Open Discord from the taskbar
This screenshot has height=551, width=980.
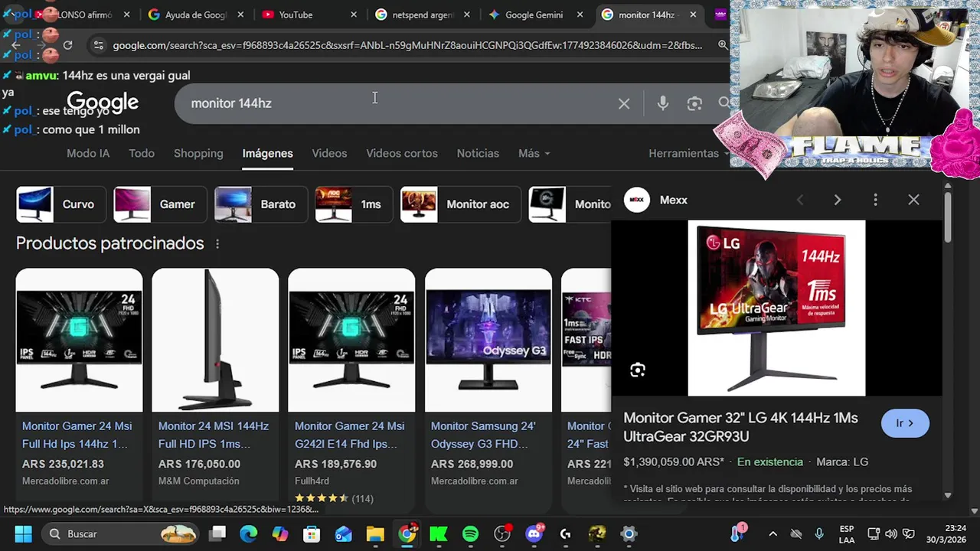click(534, 533)
